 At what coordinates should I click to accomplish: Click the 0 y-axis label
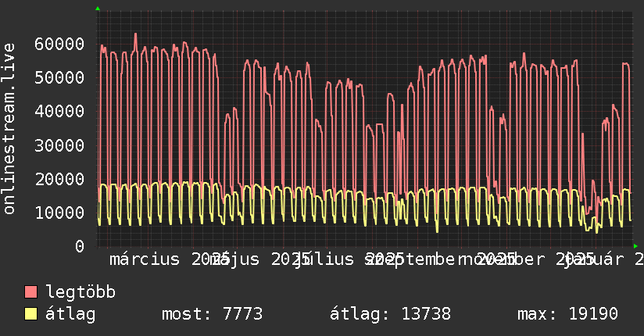[x=80, y=246]
